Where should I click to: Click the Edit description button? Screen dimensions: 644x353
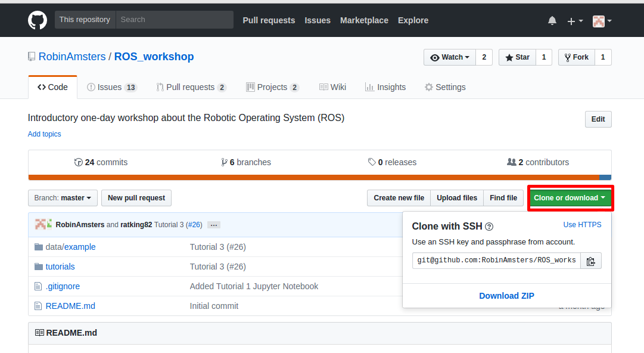(x=598, y=119)
